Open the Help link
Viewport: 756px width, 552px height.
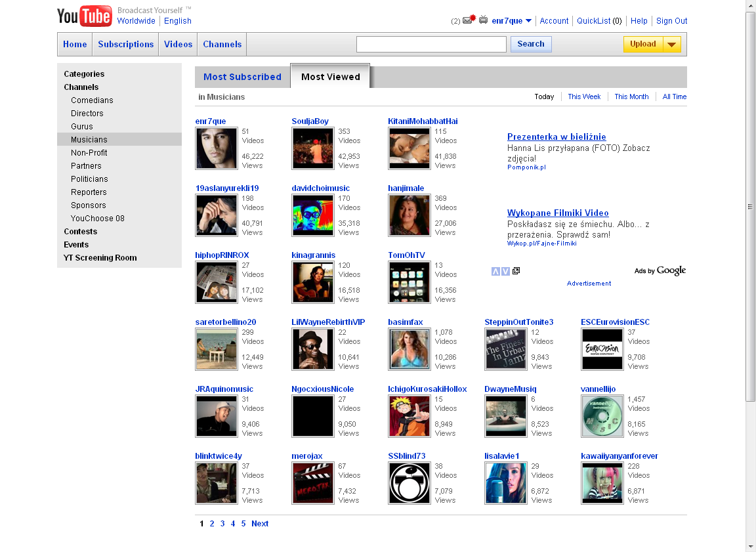point(639,21)
